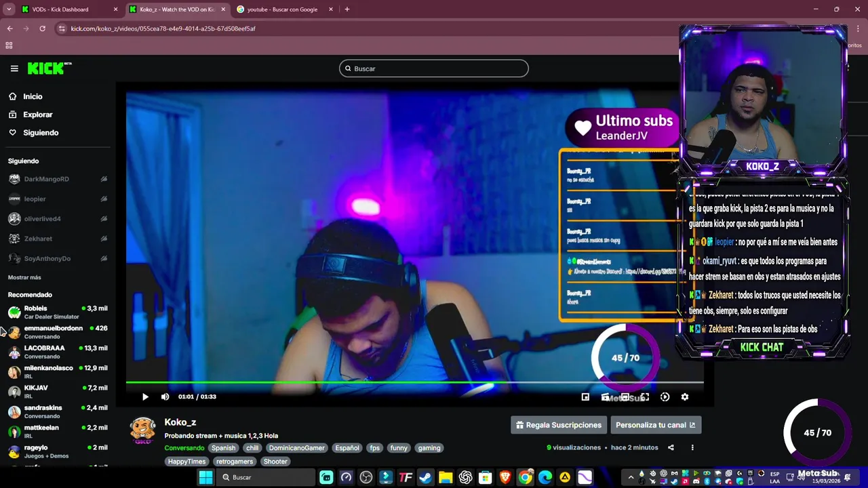This screenshot has height=488, width=868.
Task: Open recommended channel mattkeelan
Action: pyautogui.click(x=58, y=431)
